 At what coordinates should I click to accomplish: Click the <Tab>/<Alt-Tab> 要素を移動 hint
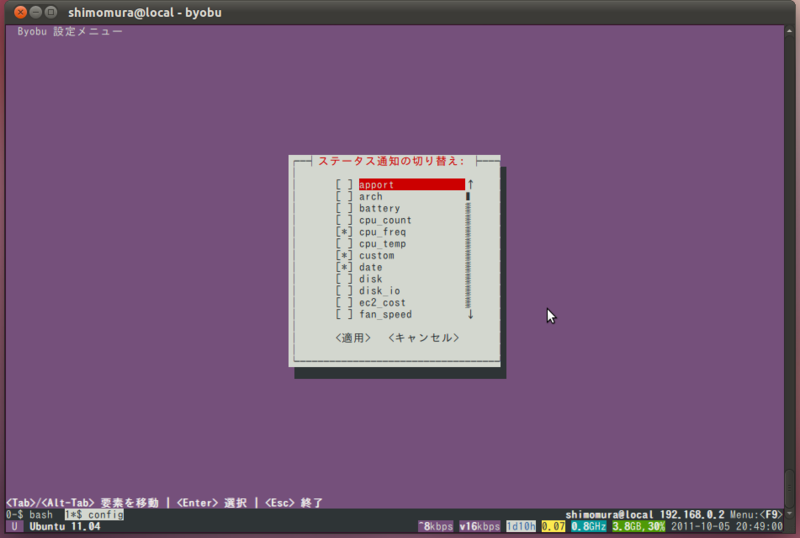tap(82, 503)
